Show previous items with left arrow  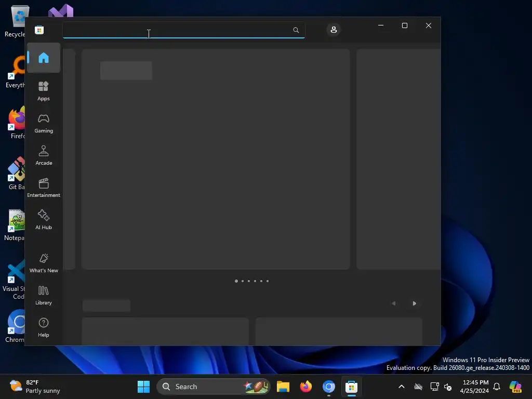point(394,303)
